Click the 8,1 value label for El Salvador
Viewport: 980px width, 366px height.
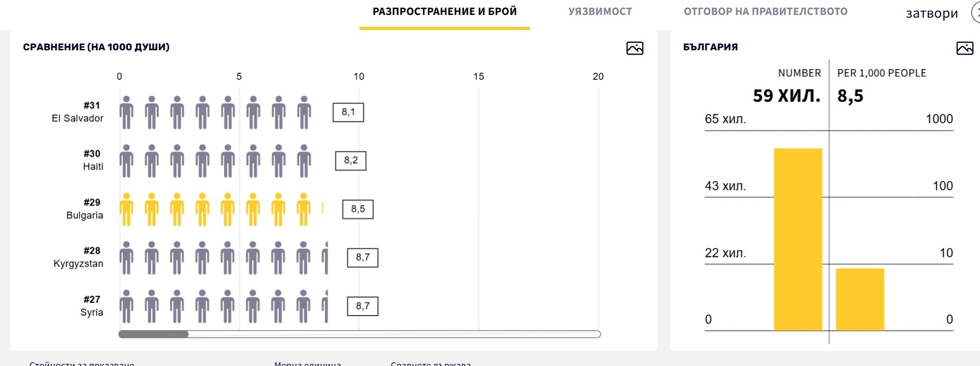pyautogui.click(x=348, y=112)
